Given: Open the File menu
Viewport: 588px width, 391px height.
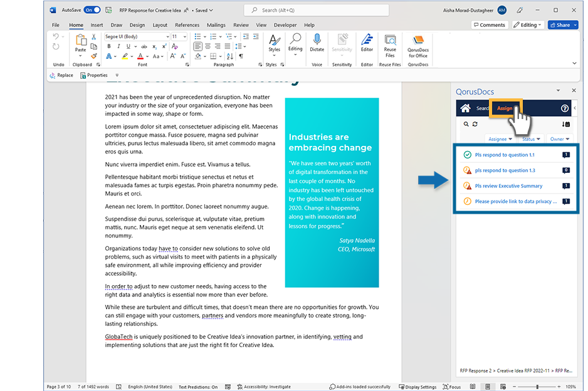Looking at the screenshot, I should [x=56, y=25].
